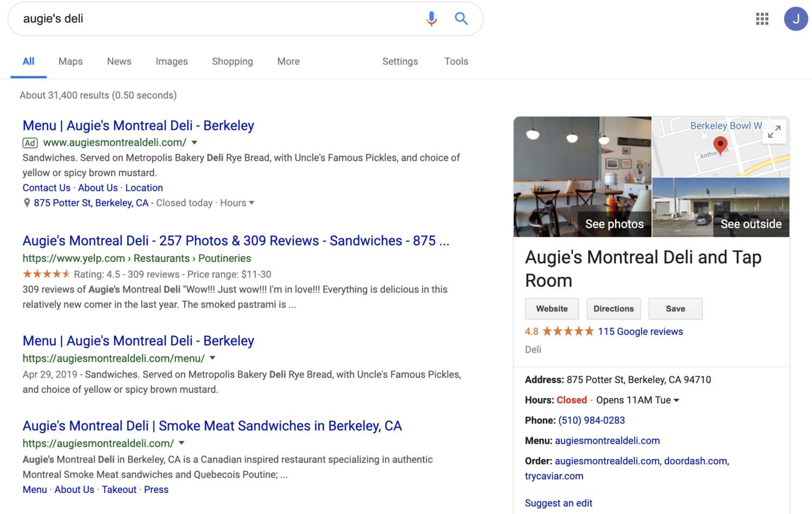Click See photos on the deli image

tap(614, 223)
